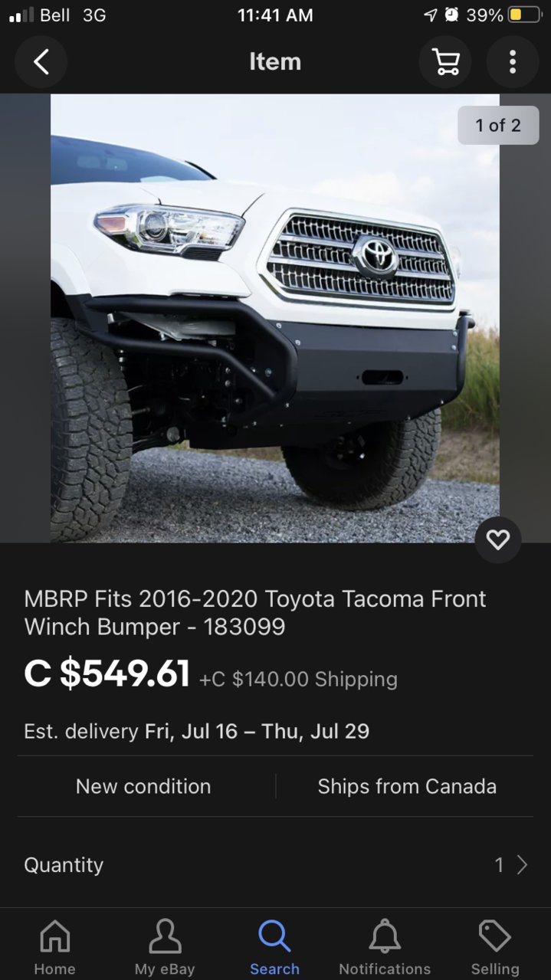Open the three-dot options menu
The image size is (551, 980).
pyautogui.click(x=513, y=62)
